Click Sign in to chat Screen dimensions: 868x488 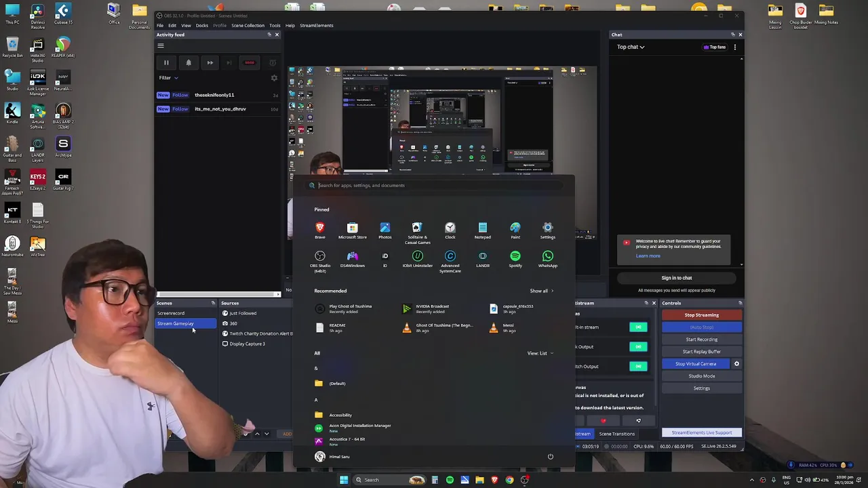click(677, 278)
